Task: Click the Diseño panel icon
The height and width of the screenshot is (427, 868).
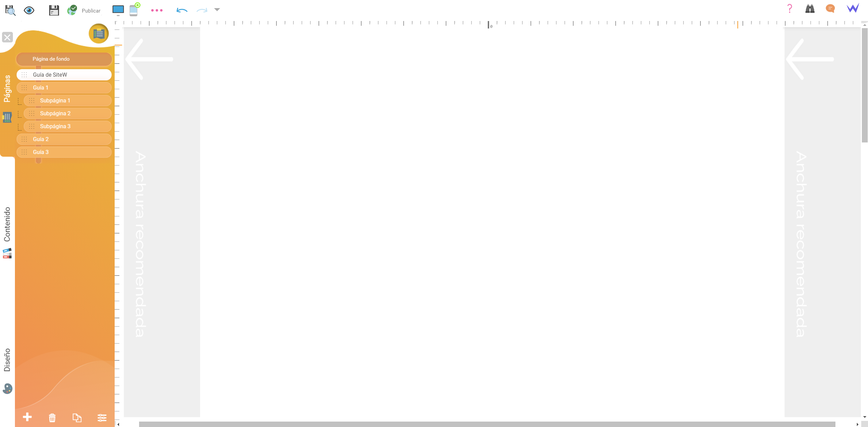Action: coord(7,389)
